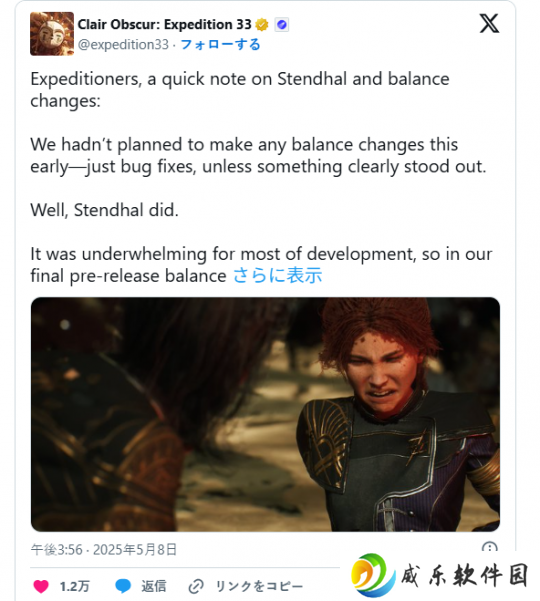Image resolution: width=540 pixels, height=601 pixels.
Task: Open the X logo icon
Action: pos(489,23)
